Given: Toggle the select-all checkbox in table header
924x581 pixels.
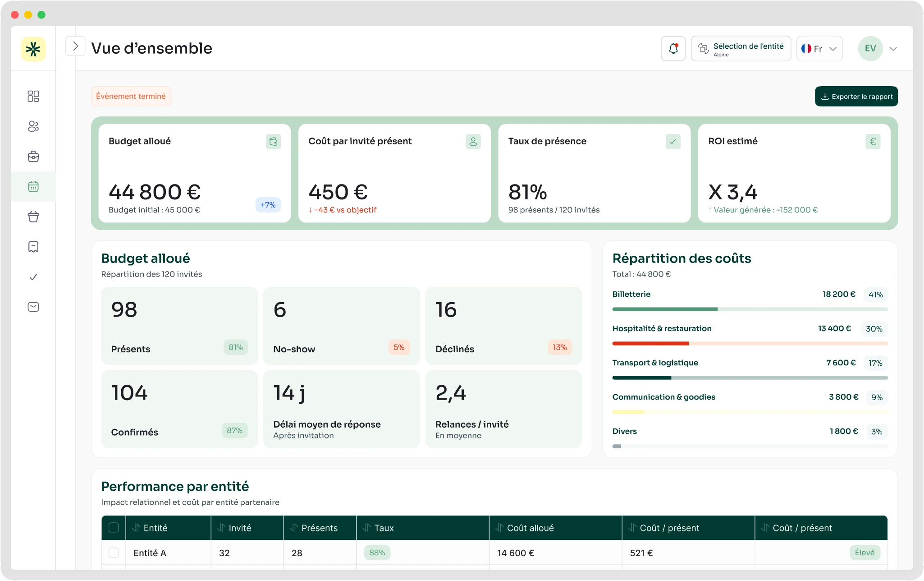Looking at the screenshot, I should (114, 528).
